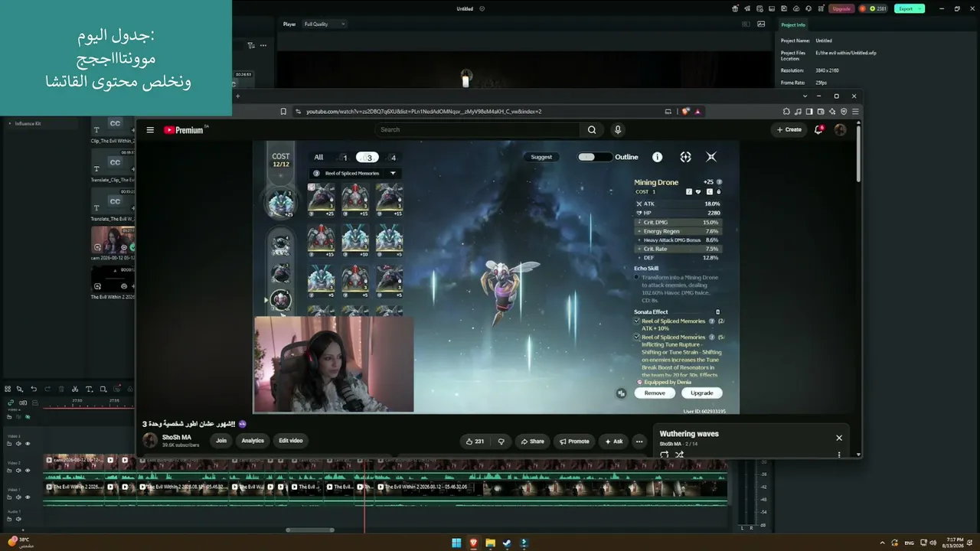Undo the last edit in timeline toolbar
Screen dimensions: 980x551
[x=34, y=389]
